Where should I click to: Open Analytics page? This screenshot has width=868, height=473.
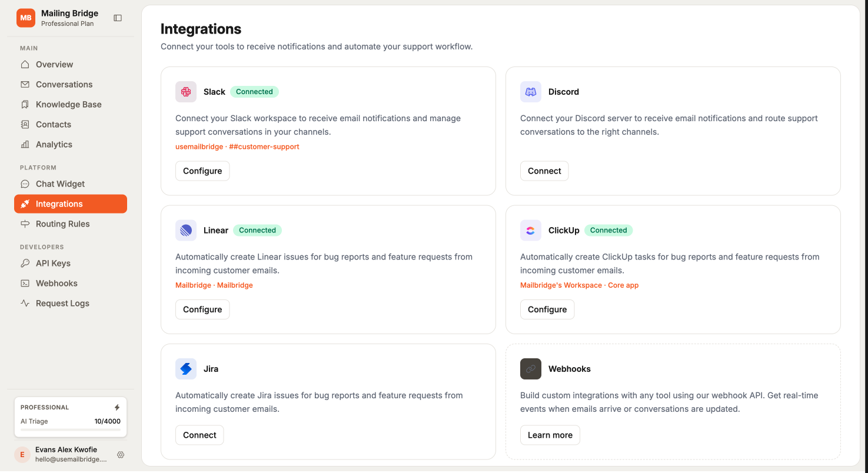pyautogui.click(x=71, y=144)
